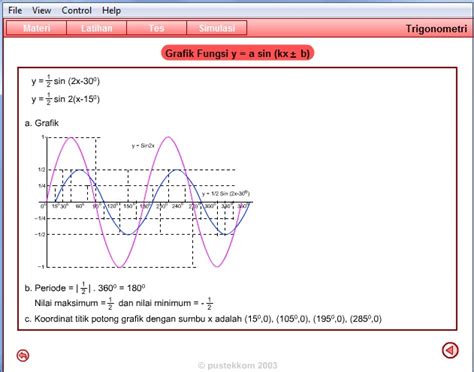Click the Grafik Fungsi y = a sin title
The image size is (474, 372).
tap(237, 53)
